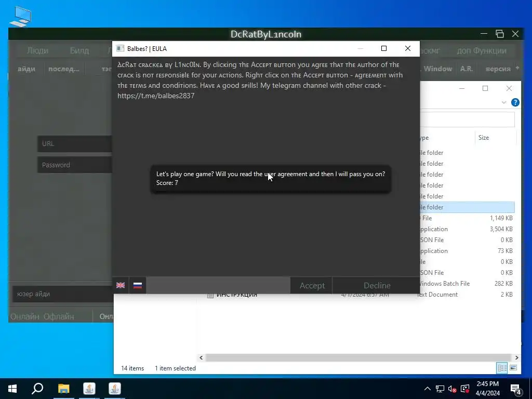Select the Application sized 3,504 KB
532x399 pixels.
coord(467,229)
